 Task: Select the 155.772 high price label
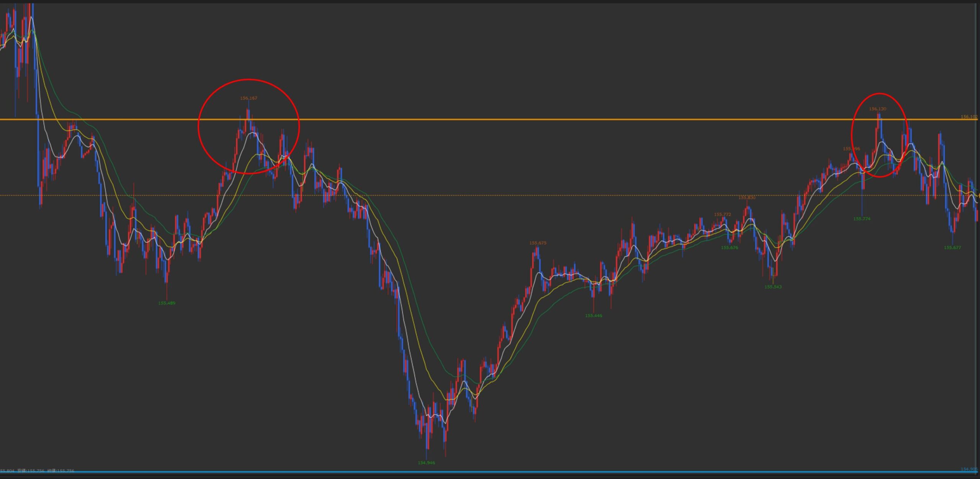[x=722, y=215]
